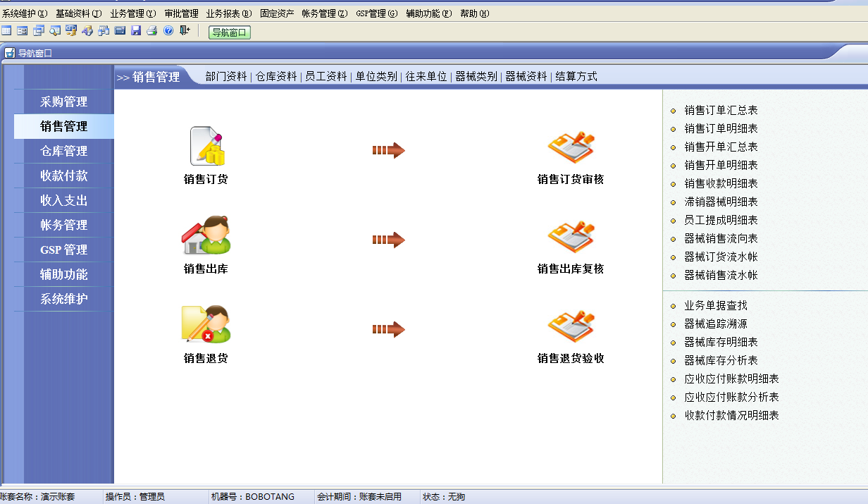This screenshot has width=868, height=504.
Task: Open the 器械订货流水帐 report
Action: [721, 257]
